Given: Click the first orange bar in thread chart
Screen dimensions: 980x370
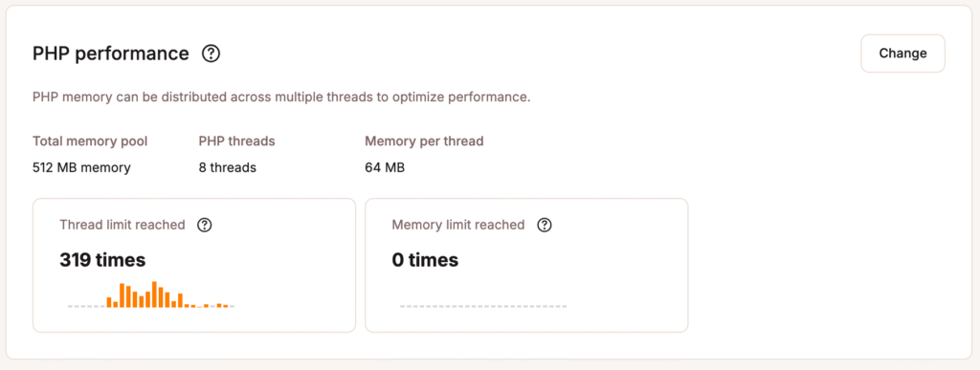Looking at the screenshot, I should coord(109,303).
